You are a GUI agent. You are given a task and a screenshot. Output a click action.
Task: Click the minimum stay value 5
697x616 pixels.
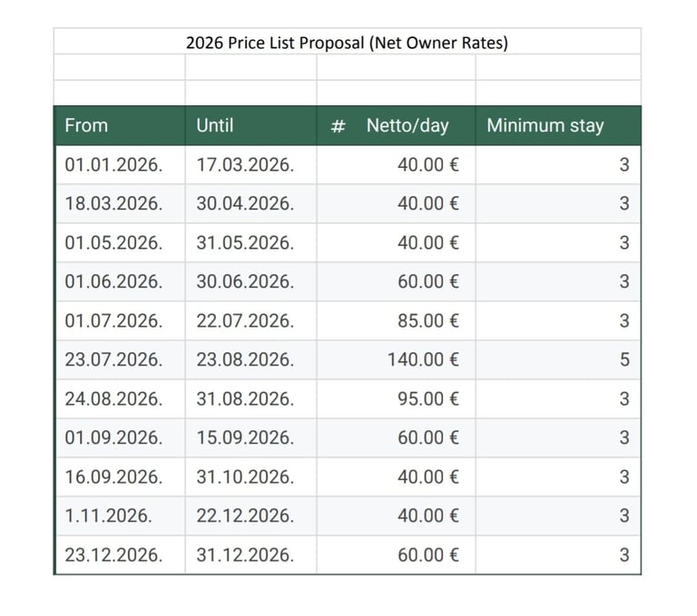click(x=623, y=360)
